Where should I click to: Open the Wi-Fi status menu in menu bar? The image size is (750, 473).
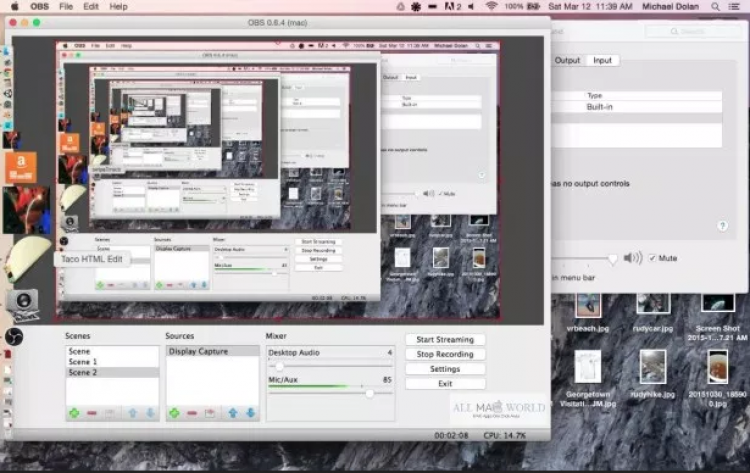click(491, 6)
